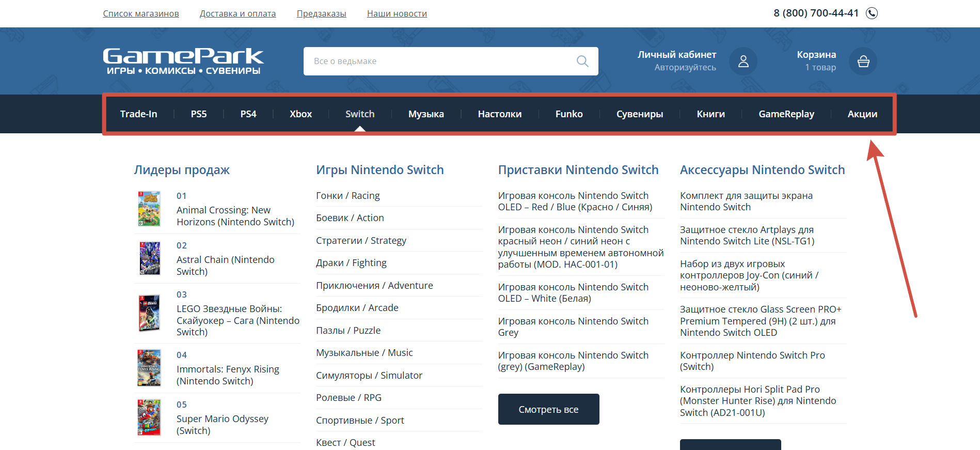This screenshot has width=980, height=450.
Task: Open the GameReplay menu section
Action: click(x=786, y=114)
